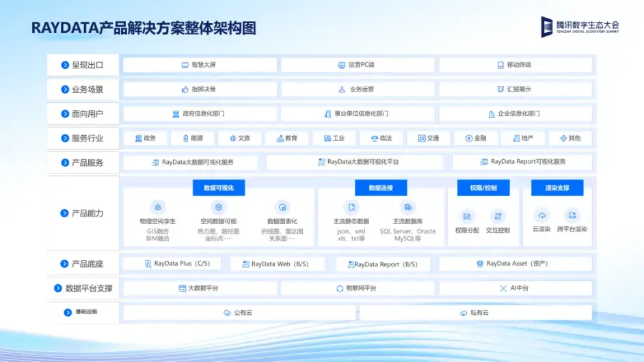This screenshot has height=362, width=644.
Task: Click the 地产 building icon
Action: point(516,139)
